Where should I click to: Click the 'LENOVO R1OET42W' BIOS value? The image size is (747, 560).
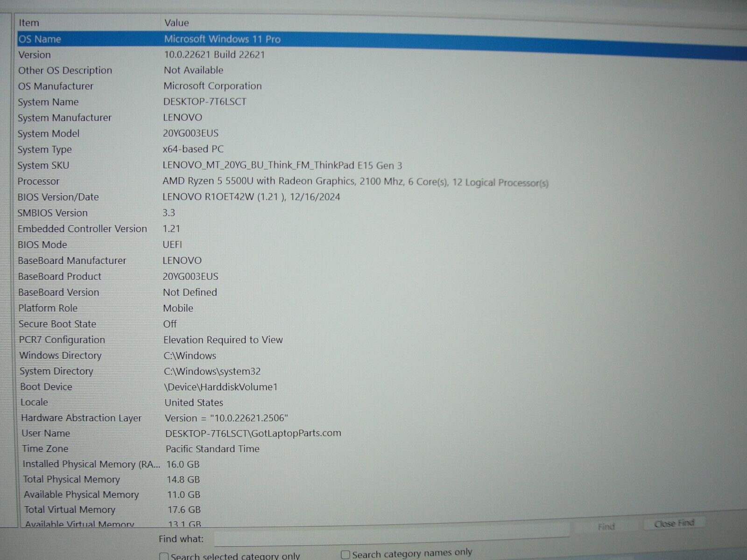pos(251,197)
